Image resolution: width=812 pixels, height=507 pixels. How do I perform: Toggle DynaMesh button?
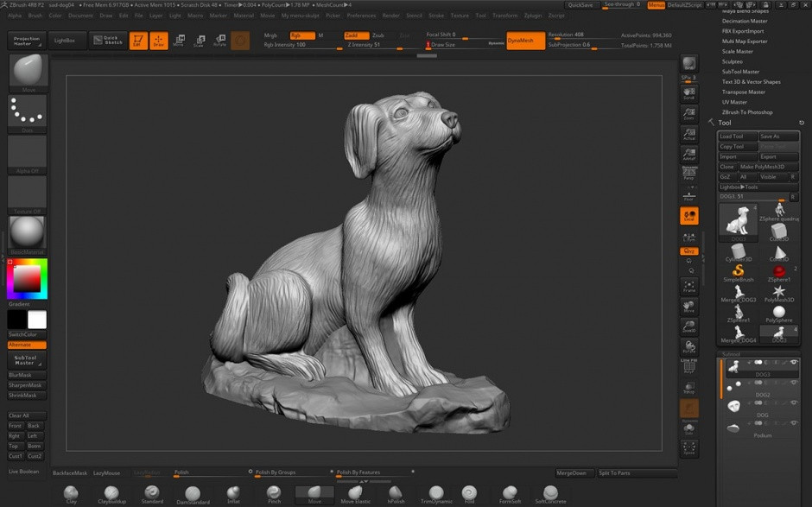[x=525, y=41]
